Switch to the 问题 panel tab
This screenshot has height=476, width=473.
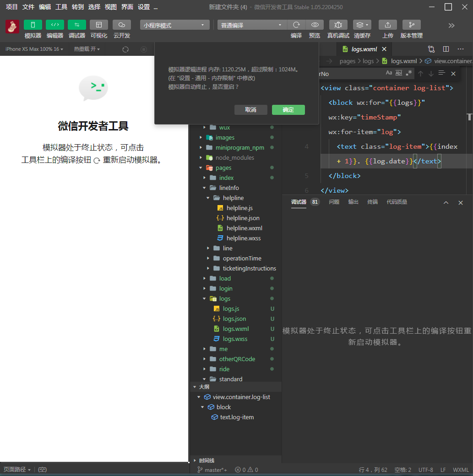[x=334, y=202]
